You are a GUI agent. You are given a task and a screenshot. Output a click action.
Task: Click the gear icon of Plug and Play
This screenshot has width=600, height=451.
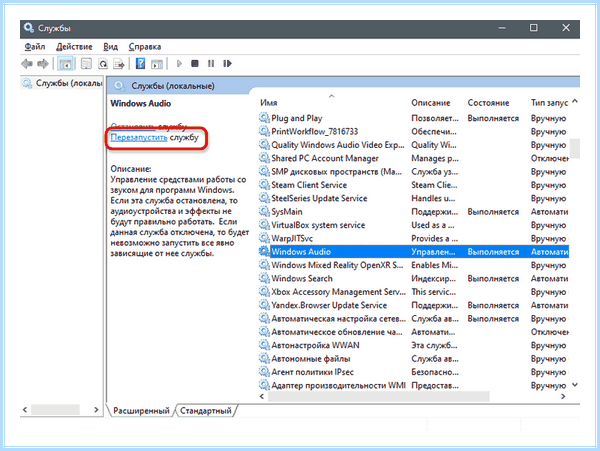coord(264,118)
